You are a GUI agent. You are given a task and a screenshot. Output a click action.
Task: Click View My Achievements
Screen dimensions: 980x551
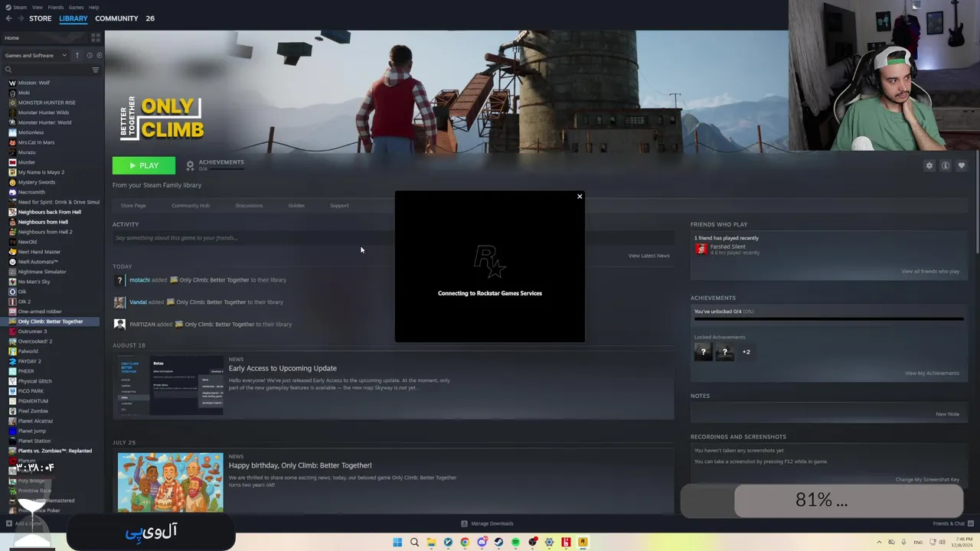[x=932, y=373]
